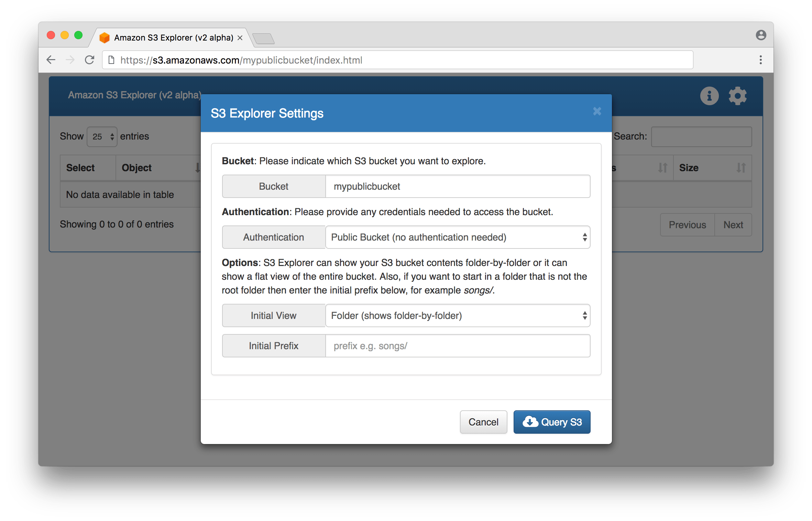This screenshot has width=812, height=521.
Task: Go back using the browser back arrow
Action: (x=51, y=59)
